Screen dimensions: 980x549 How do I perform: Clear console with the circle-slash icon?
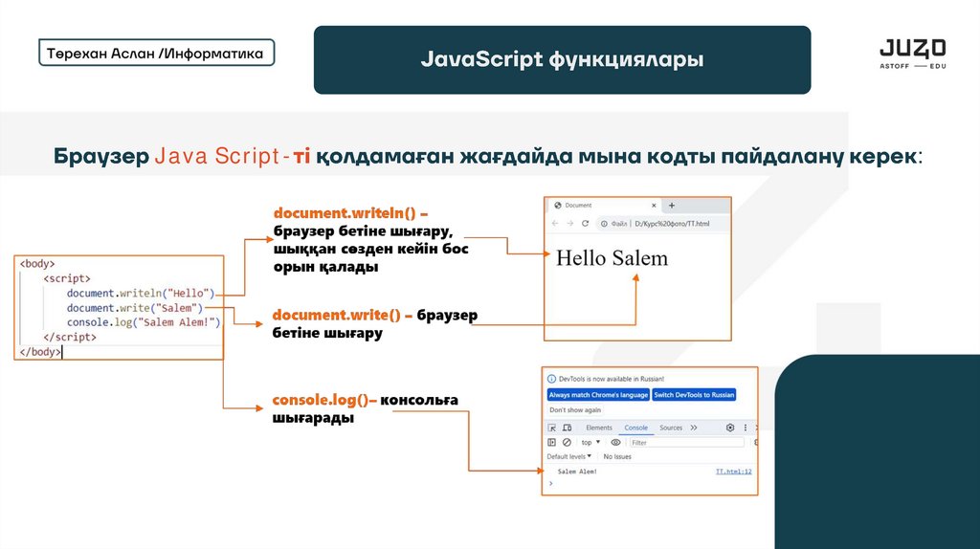pyautogui.click(x=567, y=442)
